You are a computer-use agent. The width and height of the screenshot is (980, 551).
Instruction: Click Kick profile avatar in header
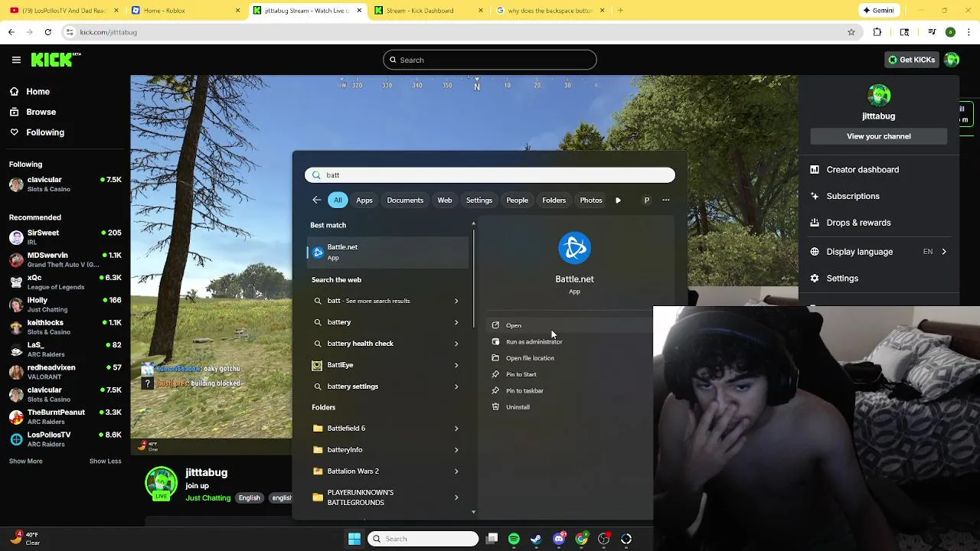coord(952,60)
